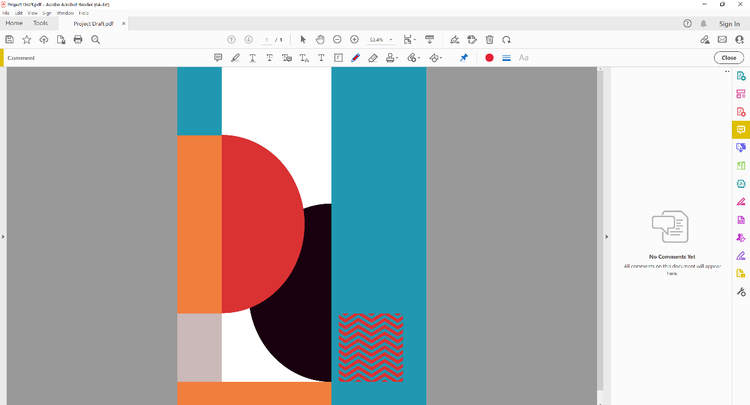Open the Attach file tool dropdown
This screenshot has height=405, width=750.
pyautogui.click(x=414, y=58)
